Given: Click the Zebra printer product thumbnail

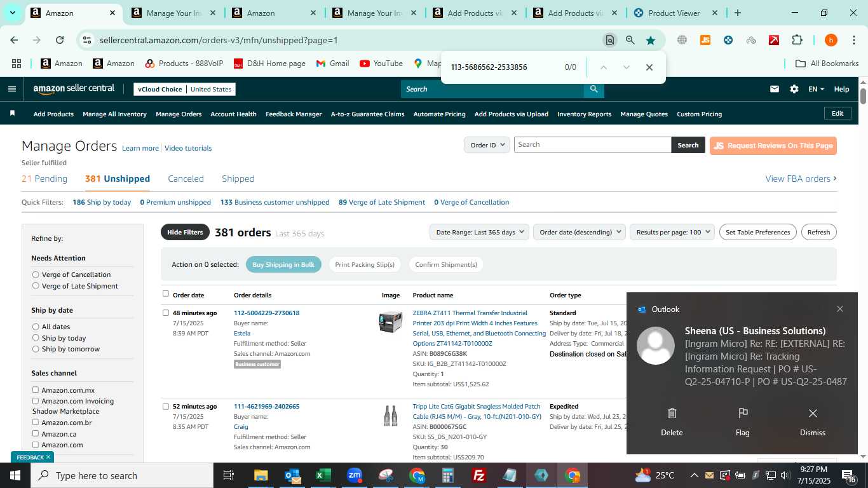Looking at the screenshot, I should (x=391, y=322).
